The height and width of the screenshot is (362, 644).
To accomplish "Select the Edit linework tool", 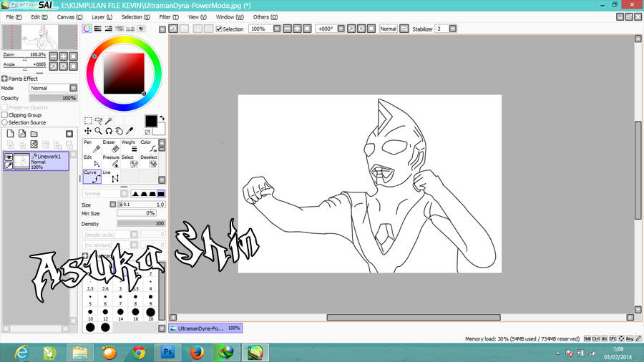I will tap(92, 161).
